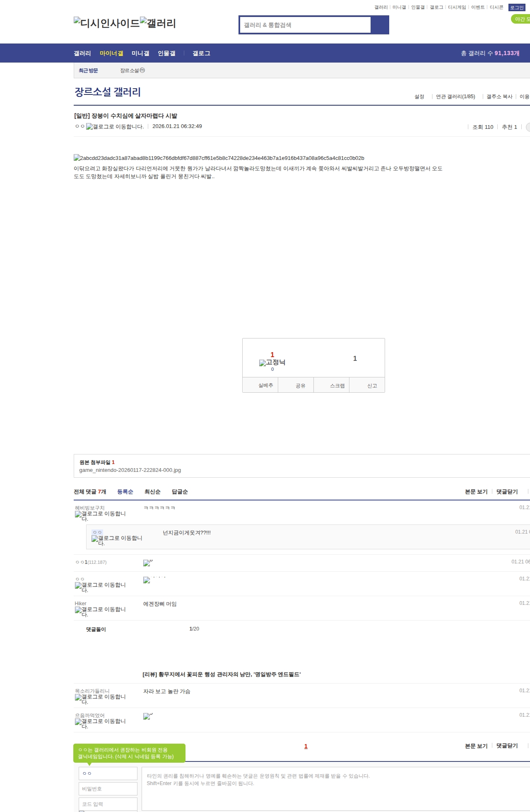Click the blue search button beside search box
The image size is (530, 812).
point(380,25)
